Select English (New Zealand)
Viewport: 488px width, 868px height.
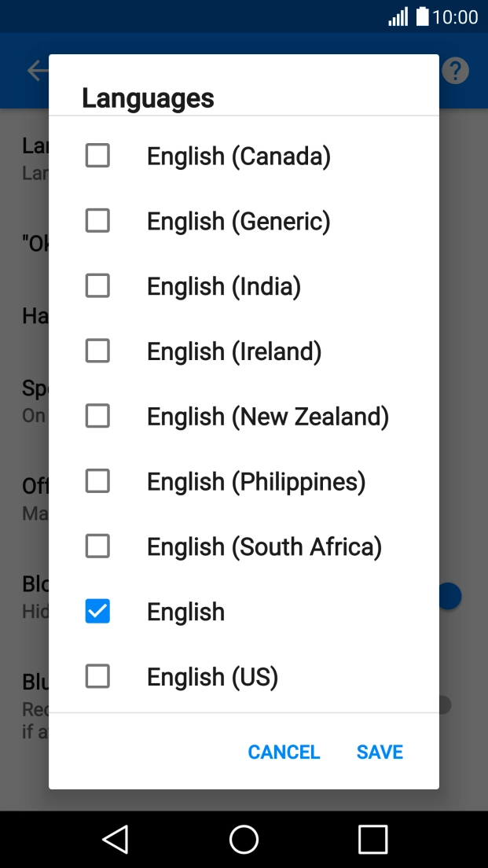(x=97, y=416)
